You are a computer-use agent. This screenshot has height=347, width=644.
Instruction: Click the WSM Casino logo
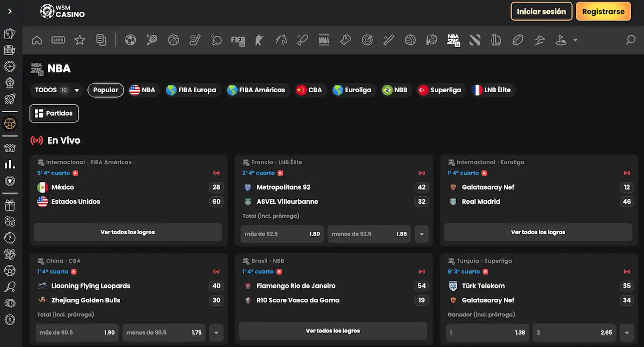pyautogui.click(x=63, y=11)
